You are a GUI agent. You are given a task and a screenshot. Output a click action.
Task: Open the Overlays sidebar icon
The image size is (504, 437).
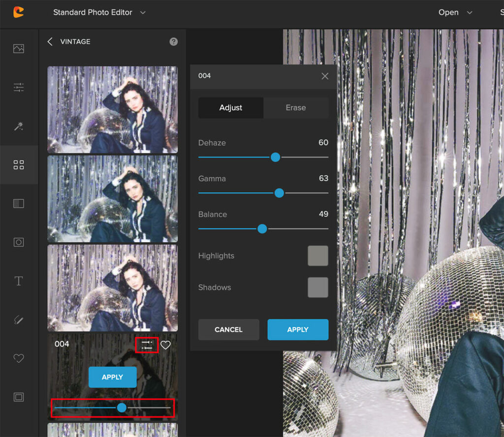point(19,203)
